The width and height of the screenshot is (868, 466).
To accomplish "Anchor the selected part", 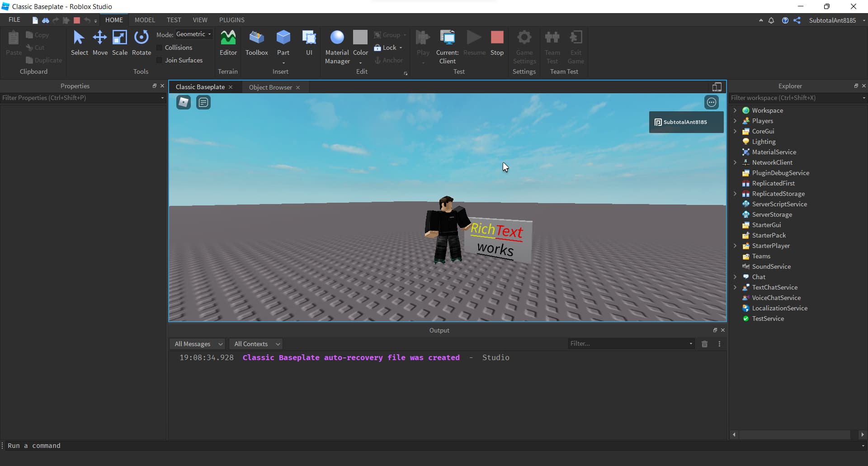I will [389, 60].
